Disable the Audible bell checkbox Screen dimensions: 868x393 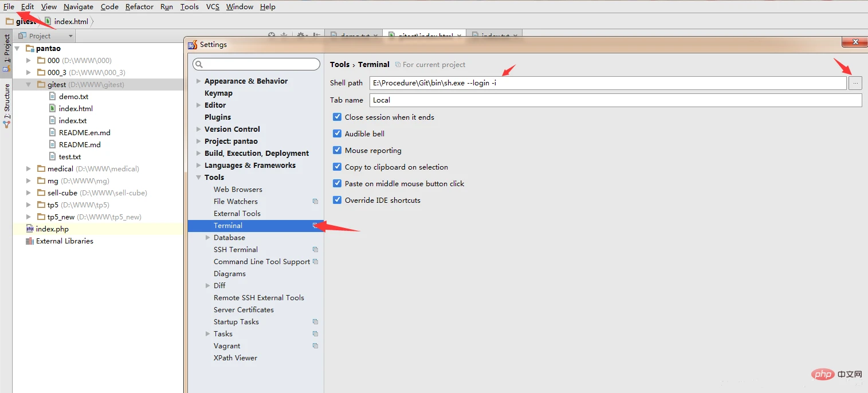(337, 133)
